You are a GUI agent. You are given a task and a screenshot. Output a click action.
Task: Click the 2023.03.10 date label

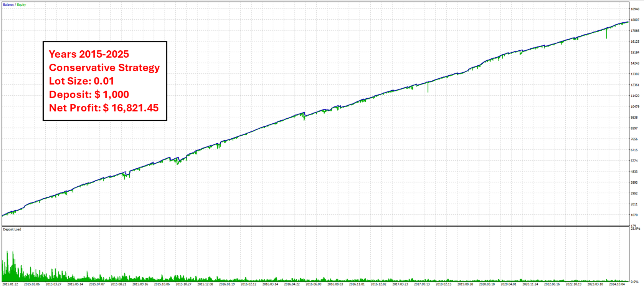tap(596, 284)
